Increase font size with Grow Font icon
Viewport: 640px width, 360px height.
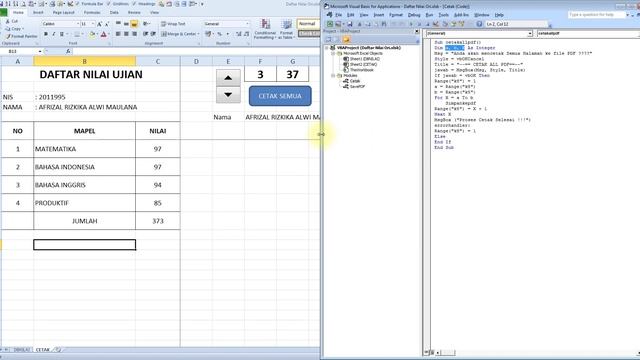(x=99, y=24)
